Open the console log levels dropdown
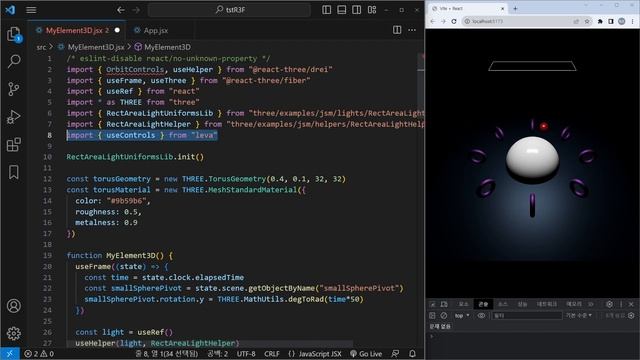 coord(579,316)
